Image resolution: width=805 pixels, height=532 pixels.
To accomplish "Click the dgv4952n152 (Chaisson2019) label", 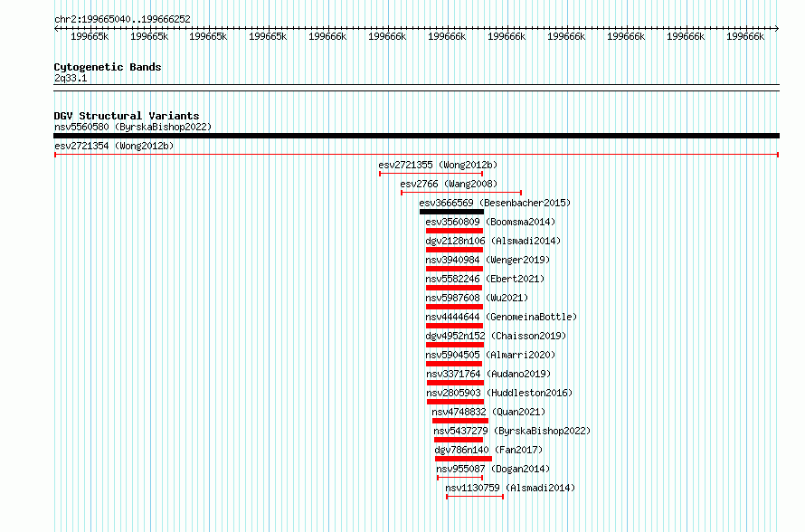I will 496,336.
